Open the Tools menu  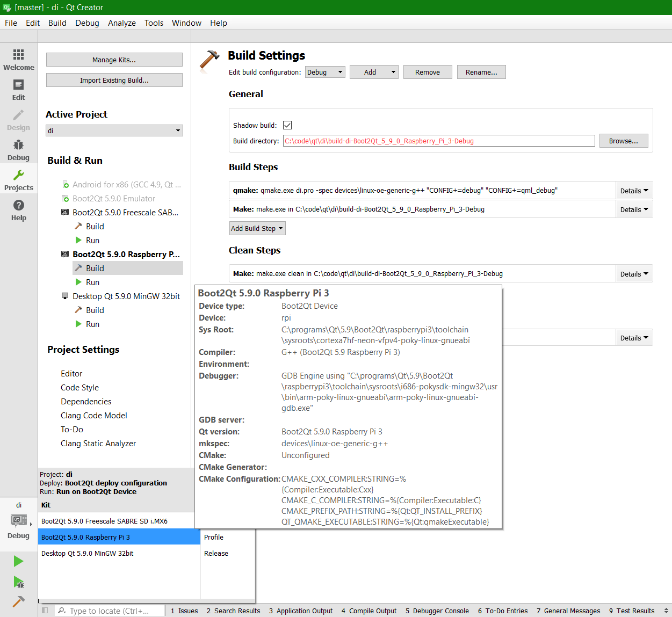pyautogui.click(x=154, y=23)
